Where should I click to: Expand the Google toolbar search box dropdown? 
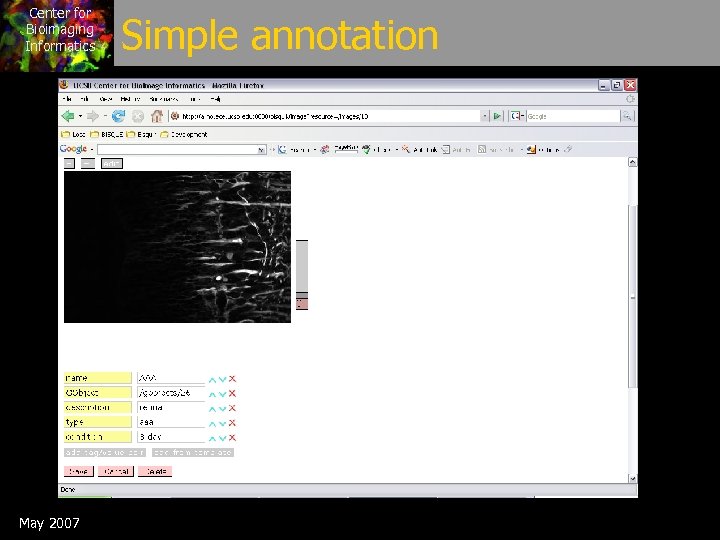pos(261,150)
